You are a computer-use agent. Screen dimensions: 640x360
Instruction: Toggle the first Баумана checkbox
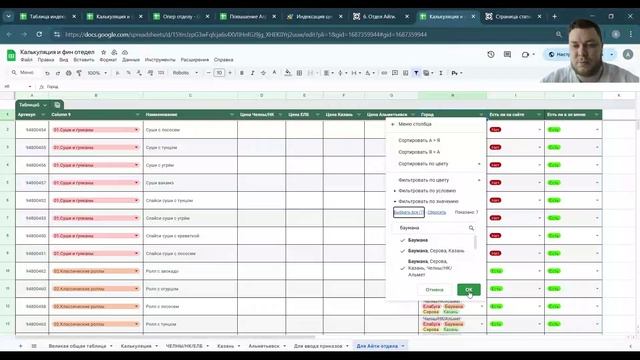click(x=402, y=240)
